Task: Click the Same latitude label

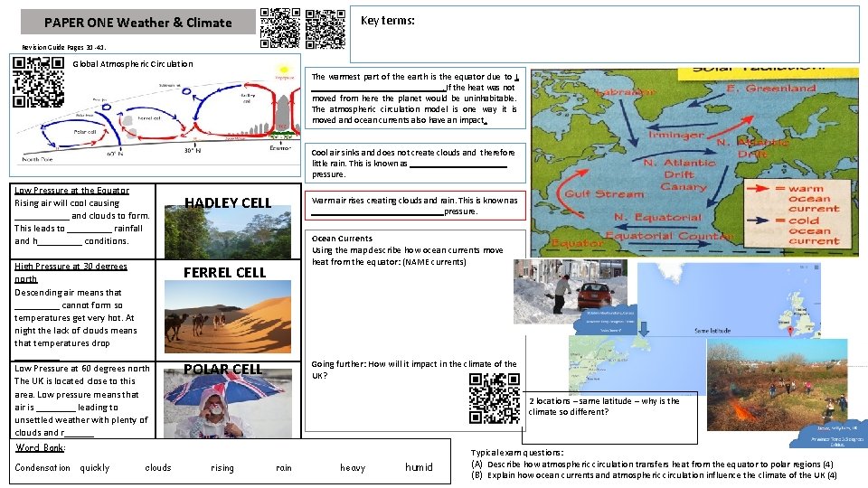Action: (x=712, y=331)
